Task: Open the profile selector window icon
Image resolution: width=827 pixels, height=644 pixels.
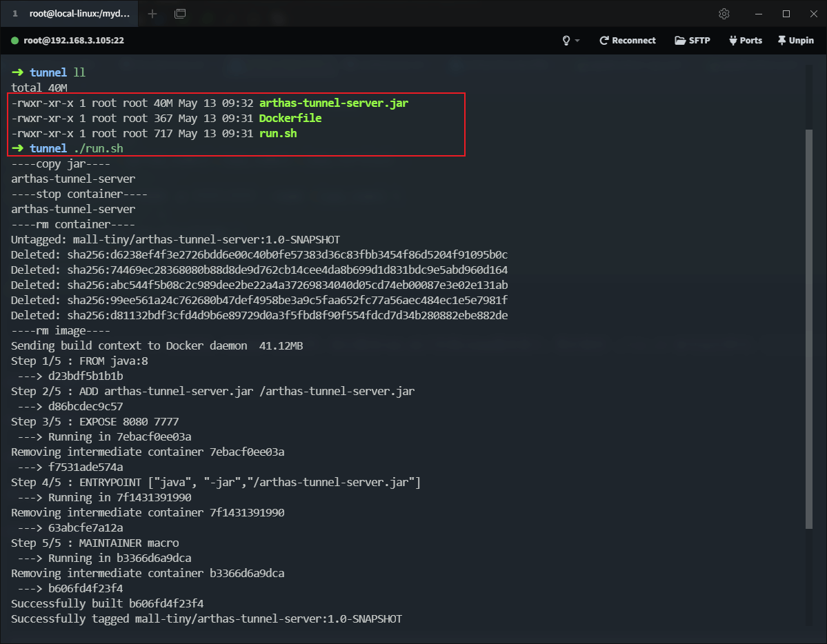Action: pos(180,14)
